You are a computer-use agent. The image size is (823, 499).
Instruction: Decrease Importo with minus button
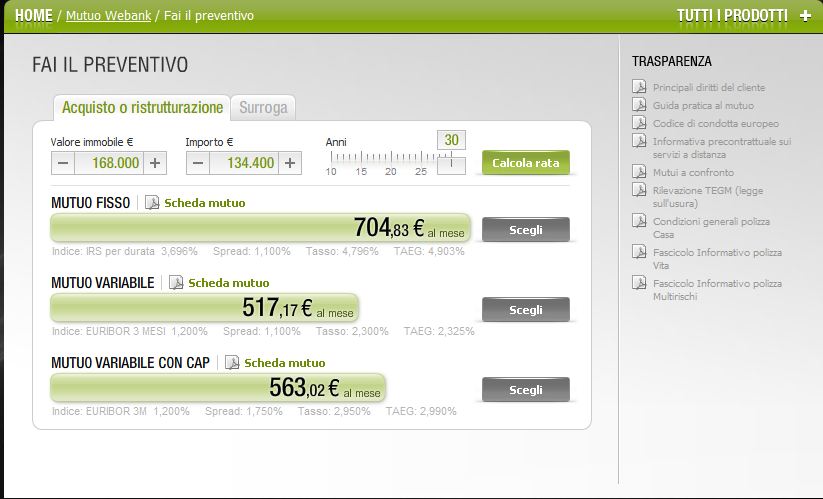197,163
